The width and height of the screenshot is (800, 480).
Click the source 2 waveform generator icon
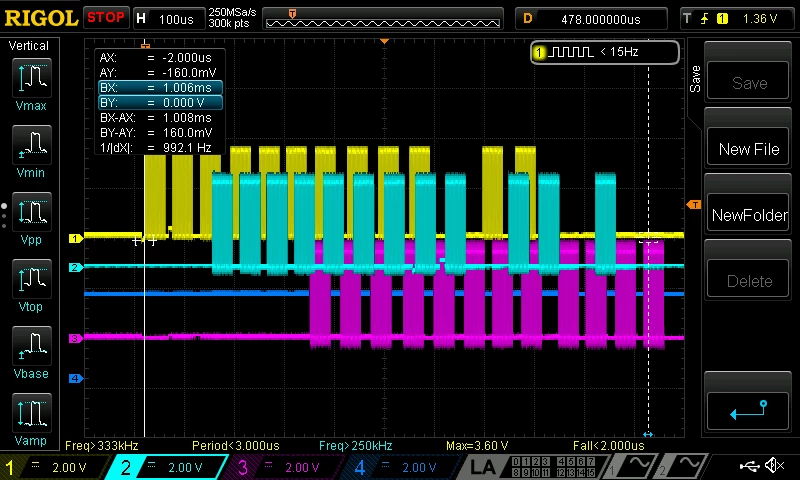click(682, 465)
